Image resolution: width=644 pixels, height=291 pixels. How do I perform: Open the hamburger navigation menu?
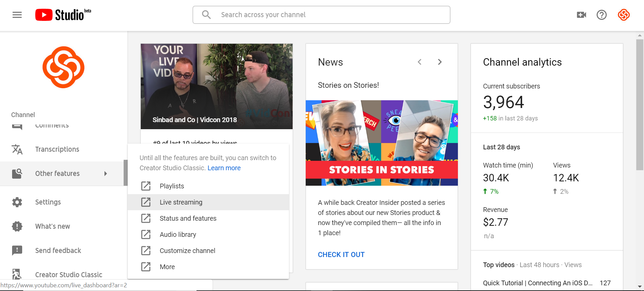click(x=17, y=15)
